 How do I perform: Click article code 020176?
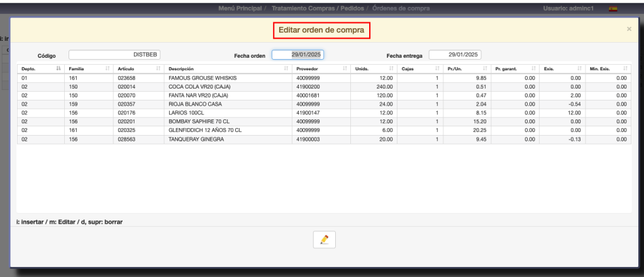(126, 113)
